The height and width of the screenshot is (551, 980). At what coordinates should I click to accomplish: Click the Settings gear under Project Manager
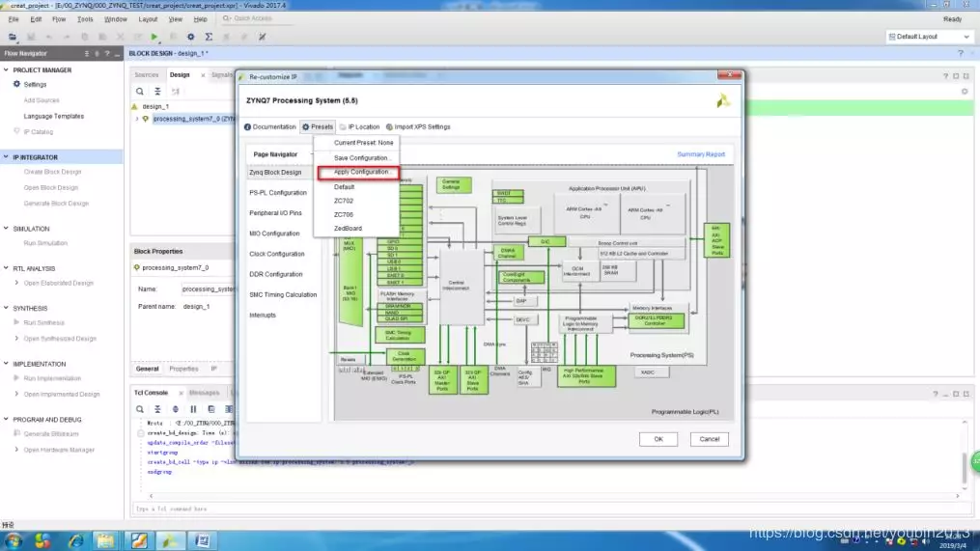(16, 84)
